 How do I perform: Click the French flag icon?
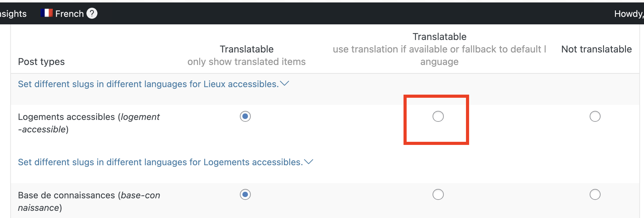[x=47, y=13]
